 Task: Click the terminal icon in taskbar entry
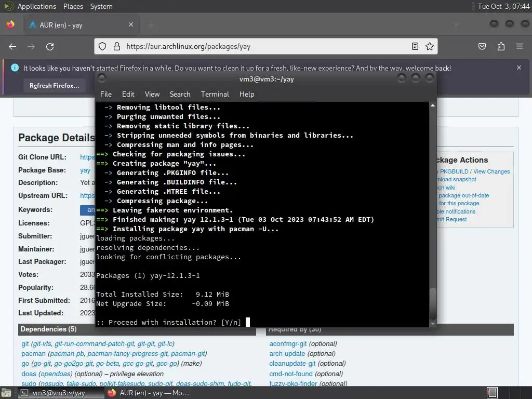click(24, 393)
